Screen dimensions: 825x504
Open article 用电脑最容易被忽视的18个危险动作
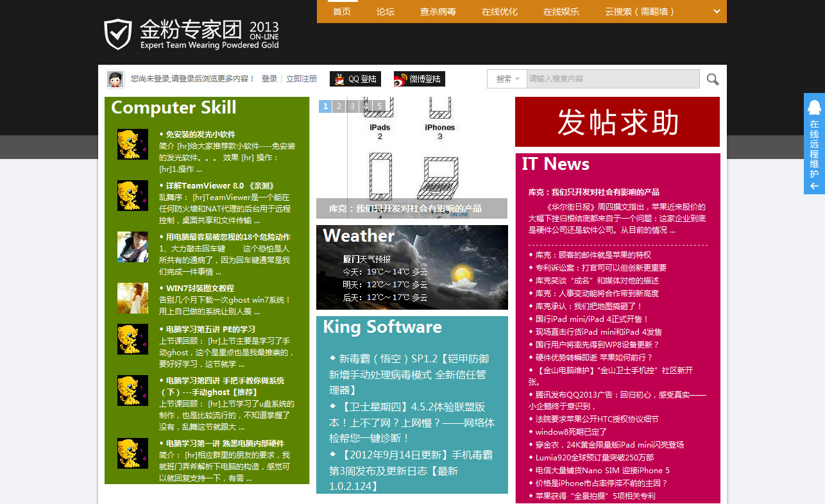tap(228, 237)
